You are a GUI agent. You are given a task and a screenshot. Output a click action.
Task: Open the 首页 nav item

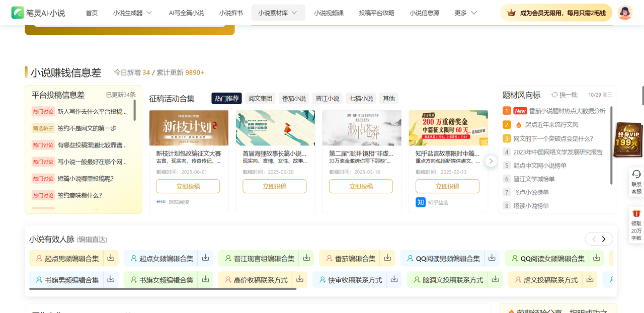pos(92,13)
